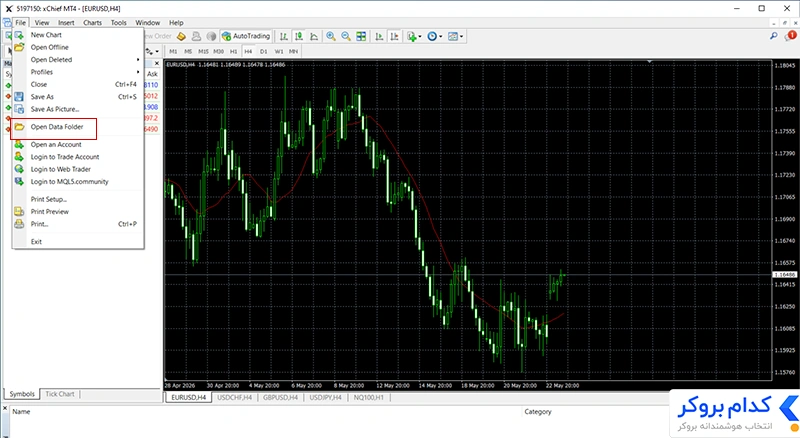Screen dimensions: 800x438
Task: Zoom out of the chart
Action: pyautogui.click(x=346, y=36)
